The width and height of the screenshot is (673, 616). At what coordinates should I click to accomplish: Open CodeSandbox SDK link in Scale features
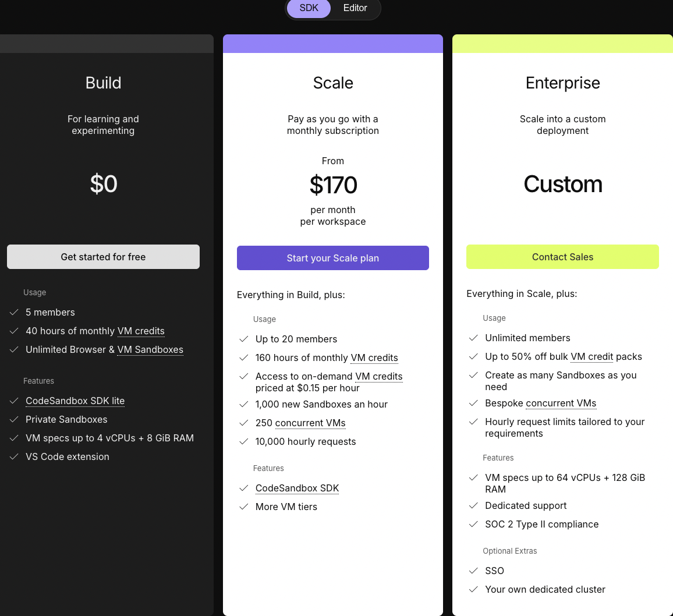click(297, 488)
